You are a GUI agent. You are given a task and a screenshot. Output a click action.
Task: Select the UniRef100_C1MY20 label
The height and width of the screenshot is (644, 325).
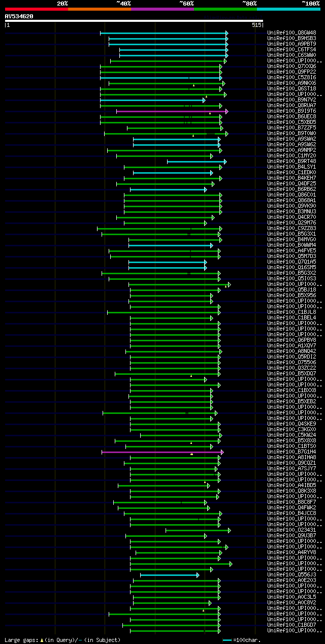pyautogui.click(x=292, y=155)
